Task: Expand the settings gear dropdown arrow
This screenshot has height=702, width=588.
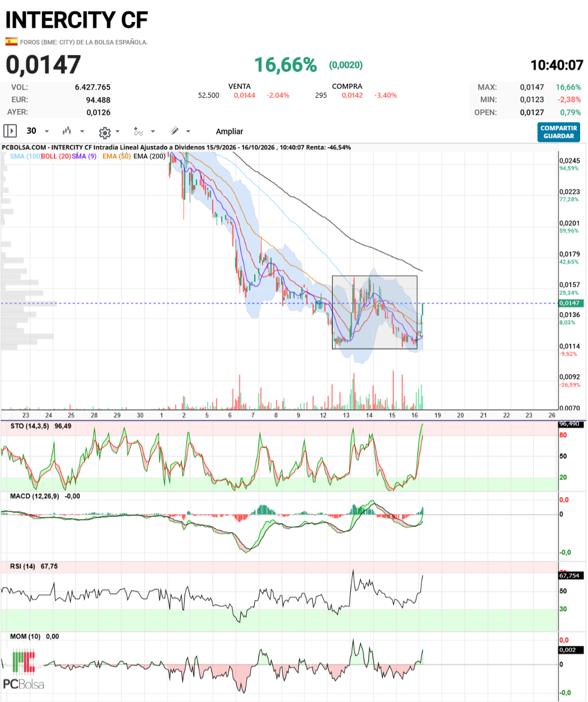Action: pyautogui.click(x=117, y=132)
